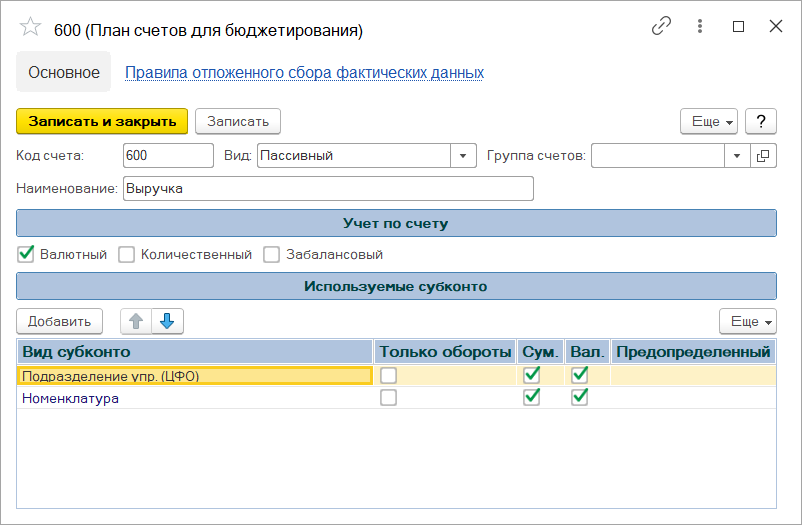Image resolution: width=802 pixels, height=525 pixels.
Task: Open the Группа счетов selection form icon
Action: tap(763, 156)
